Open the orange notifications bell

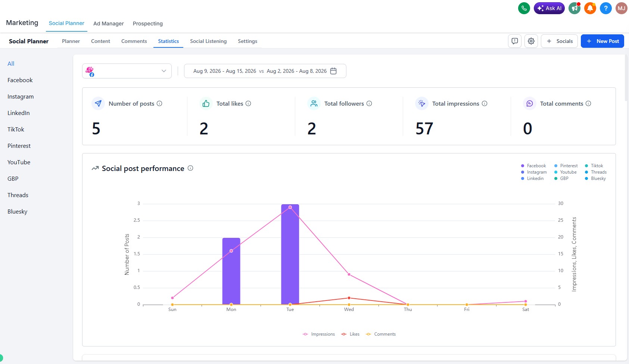pos(590,8)
